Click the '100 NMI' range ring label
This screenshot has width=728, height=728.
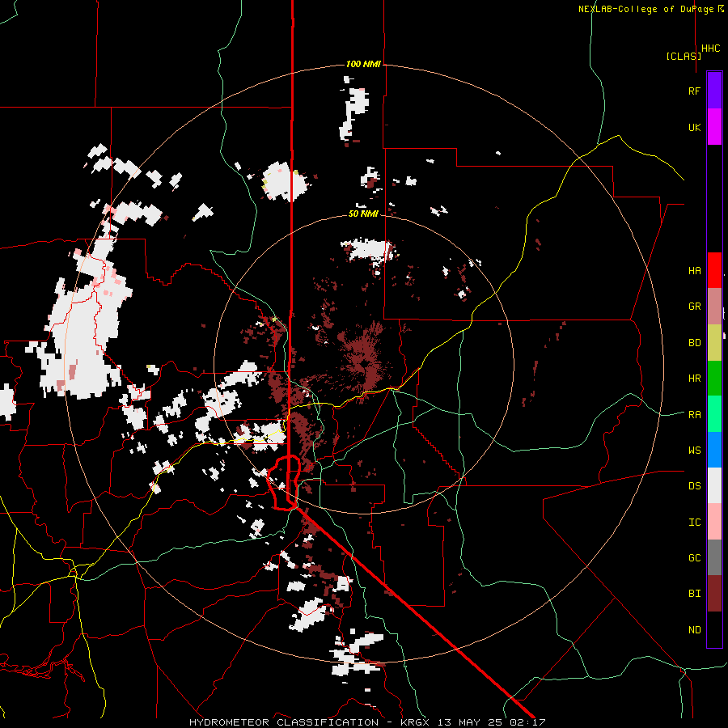363,64
